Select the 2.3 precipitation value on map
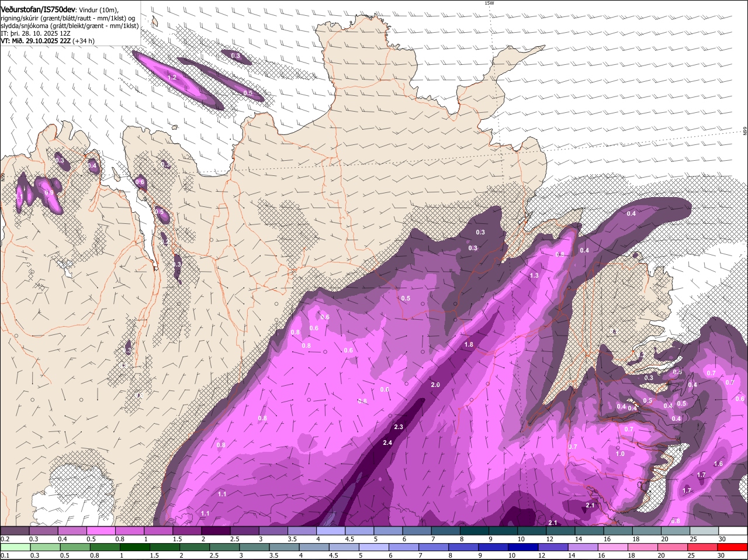 click(399, 427)
